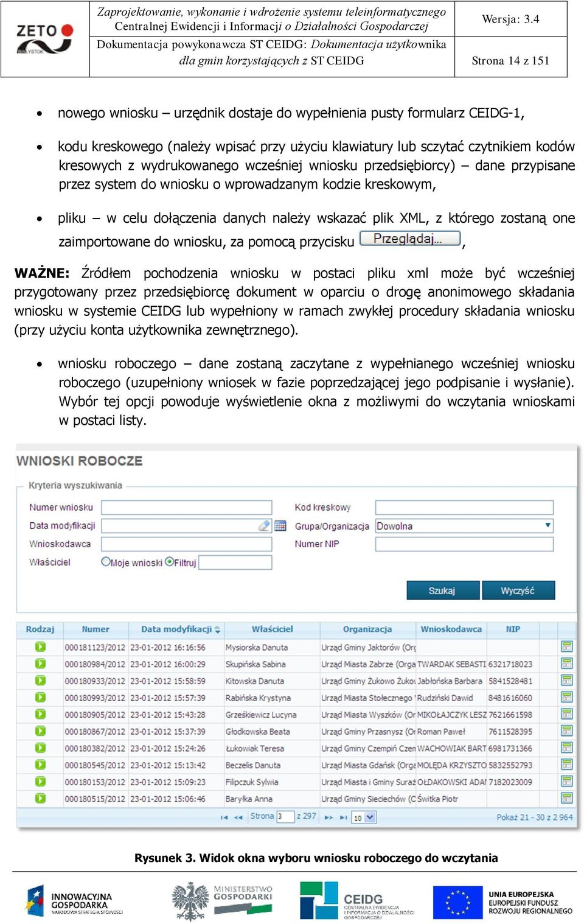This screenshot has height=924, width=584.
Task: Sort by the NIP column header
Action: 513,629
